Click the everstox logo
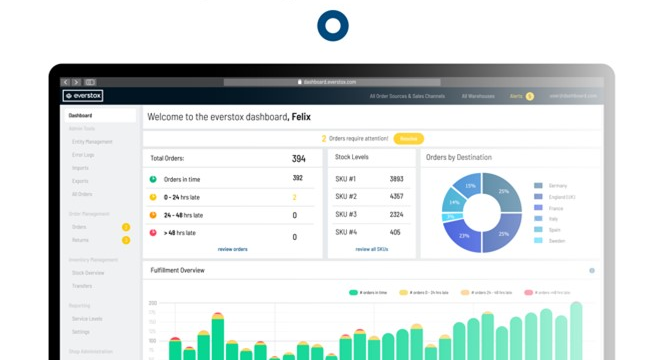661x360 pixels. [83, 96]
